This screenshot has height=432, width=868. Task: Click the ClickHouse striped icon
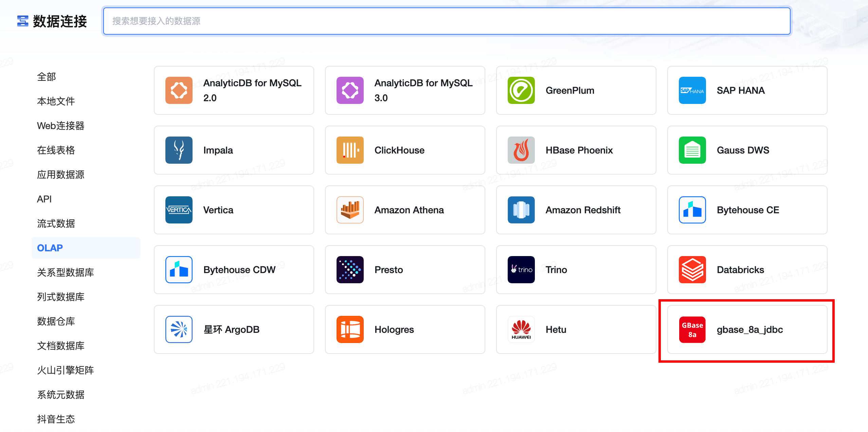click(x=350, y=150)
